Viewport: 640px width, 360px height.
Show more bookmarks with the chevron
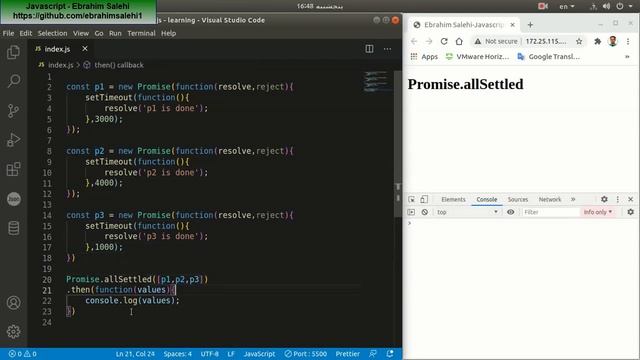tap(627, 57)
